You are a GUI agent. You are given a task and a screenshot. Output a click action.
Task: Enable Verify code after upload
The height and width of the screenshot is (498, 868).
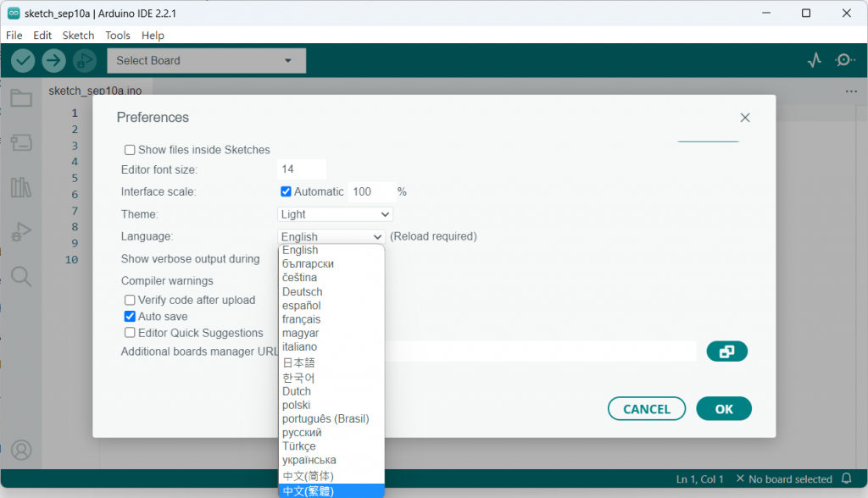130,300
